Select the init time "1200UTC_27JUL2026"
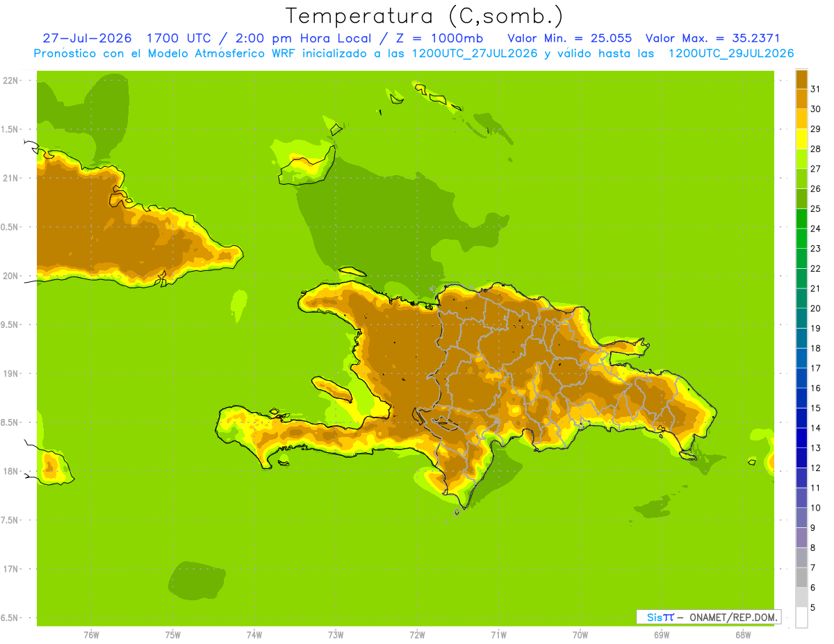This screenshot has width=834, height=644. 475,53
